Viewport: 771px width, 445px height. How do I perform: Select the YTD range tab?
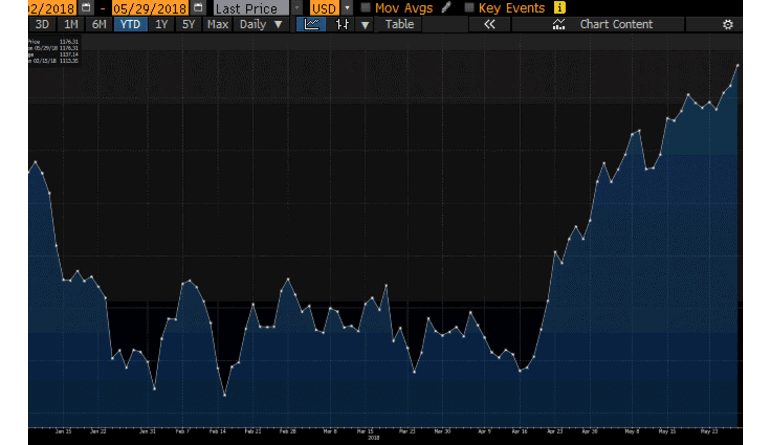pos(130,24)
